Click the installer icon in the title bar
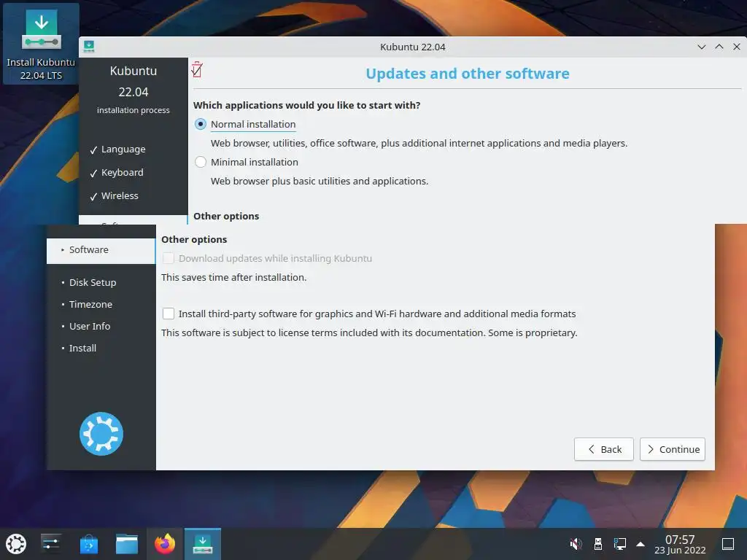The image size is (747, 560). point(89,47)
